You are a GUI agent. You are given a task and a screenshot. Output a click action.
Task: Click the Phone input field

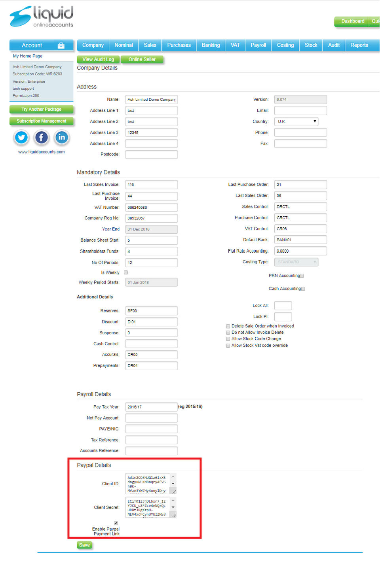pos(300,132)
